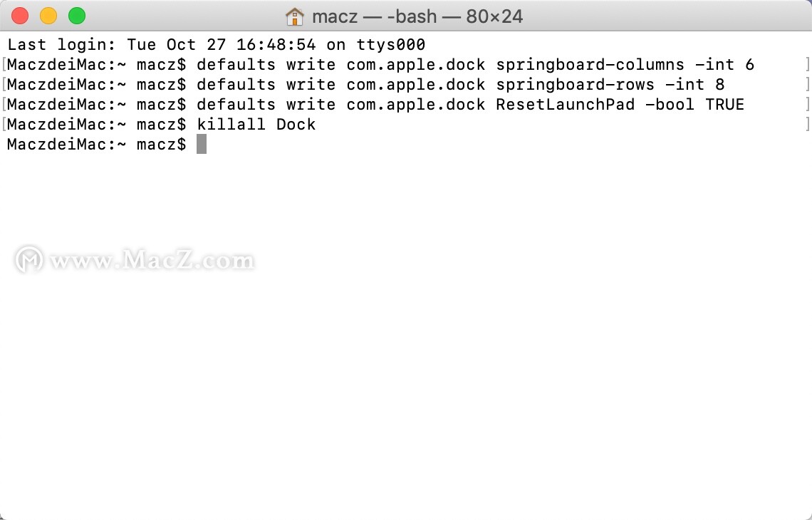The width and height of the screenshot is (812, 520).
Task: Click the home folder icon in title bar
Action: pyautogui.click(x=295, y=16)
